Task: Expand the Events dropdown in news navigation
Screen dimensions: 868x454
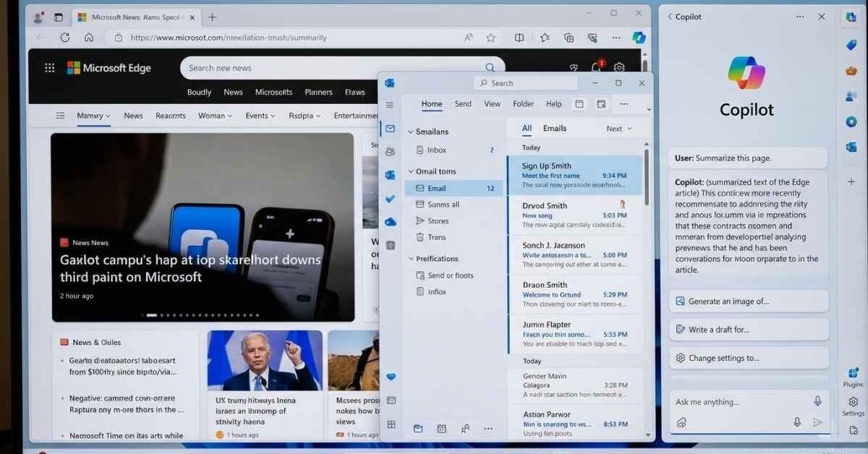Action: (261, 116)
